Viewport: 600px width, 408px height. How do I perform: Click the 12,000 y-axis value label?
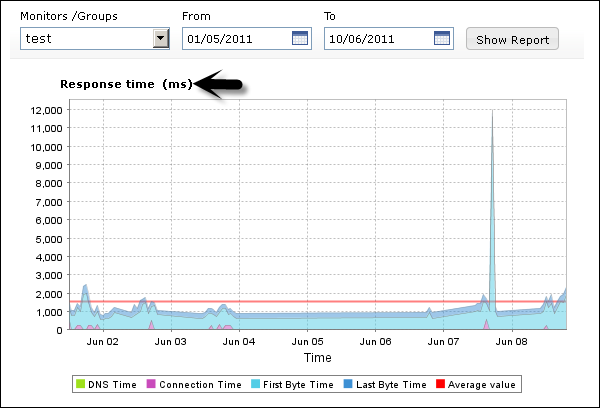click(43, 110)
